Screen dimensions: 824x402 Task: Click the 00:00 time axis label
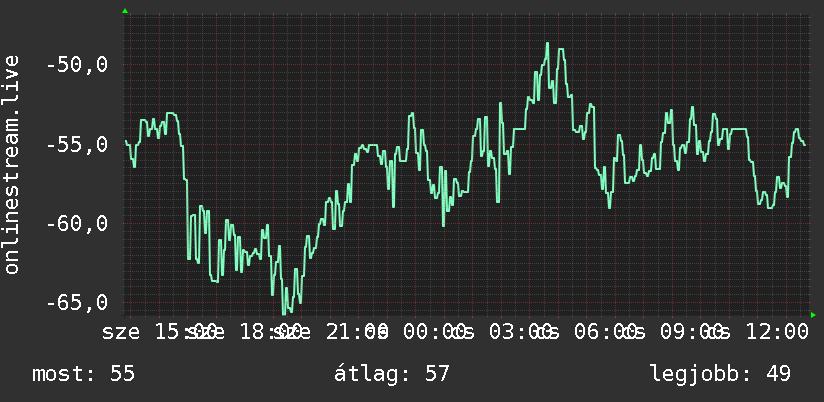pos(435,332)
